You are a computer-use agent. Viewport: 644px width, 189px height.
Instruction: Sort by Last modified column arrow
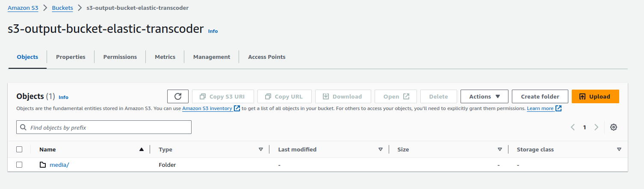tap(381, 149)
